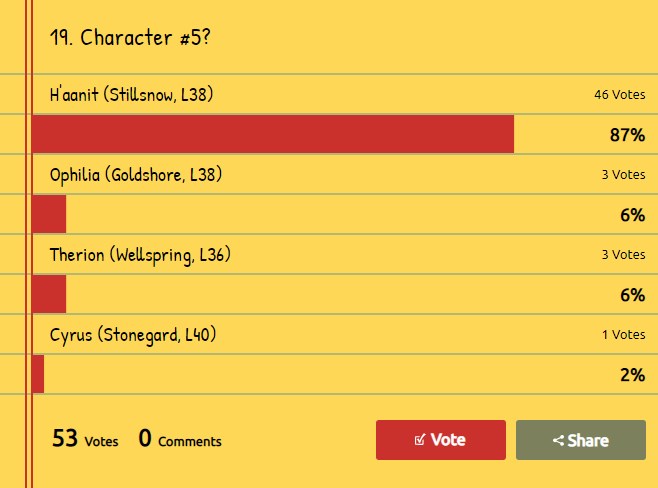Click the 87% percentage label
This screenshot has height=488, width=658.
pyautogui.click(x=627, y=135)
